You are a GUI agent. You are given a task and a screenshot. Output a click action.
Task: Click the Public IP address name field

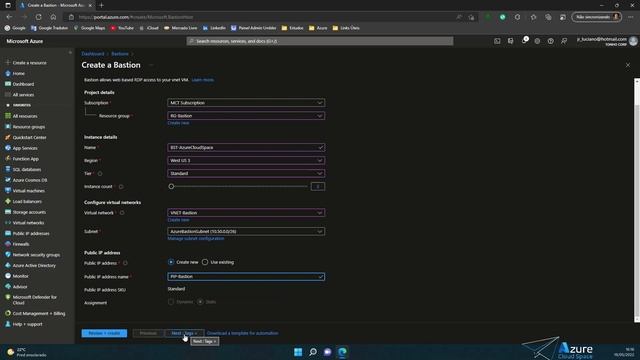click(x=246, y=277)
